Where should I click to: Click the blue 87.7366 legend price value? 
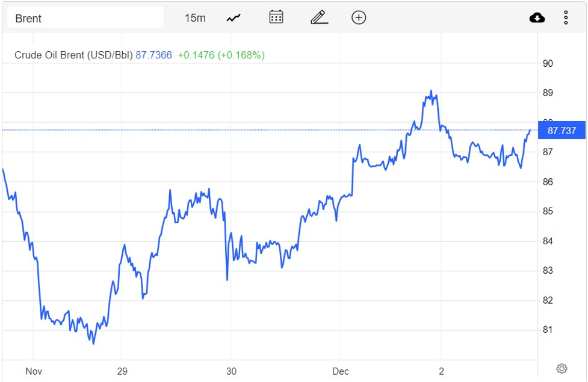(x=153, y=55)
